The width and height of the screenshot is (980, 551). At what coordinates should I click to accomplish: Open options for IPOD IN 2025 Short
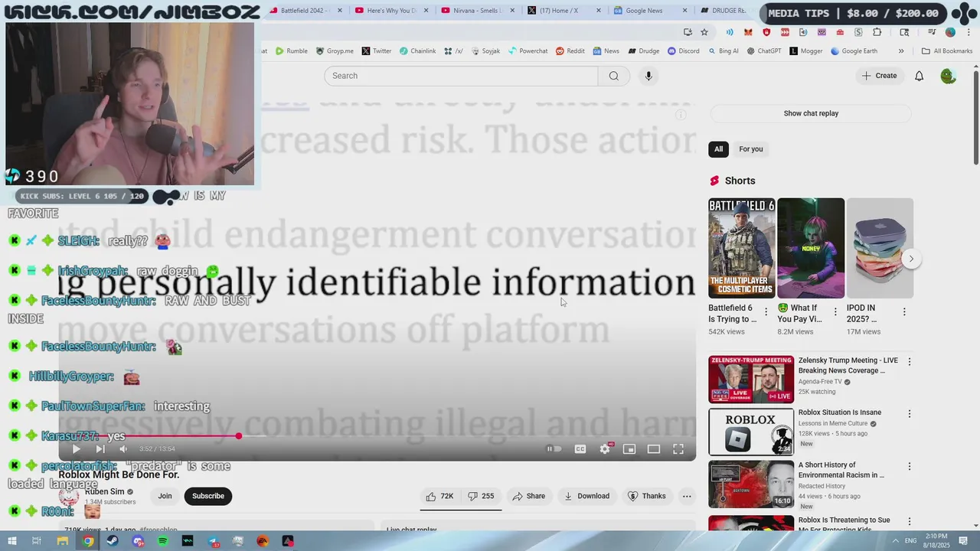point(904,312)
